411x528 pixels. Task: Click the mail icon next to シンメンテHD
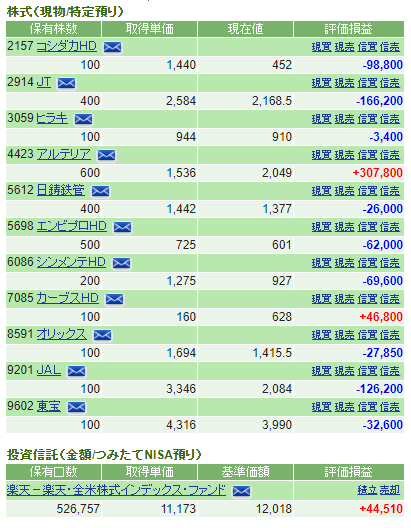(122, 263)
